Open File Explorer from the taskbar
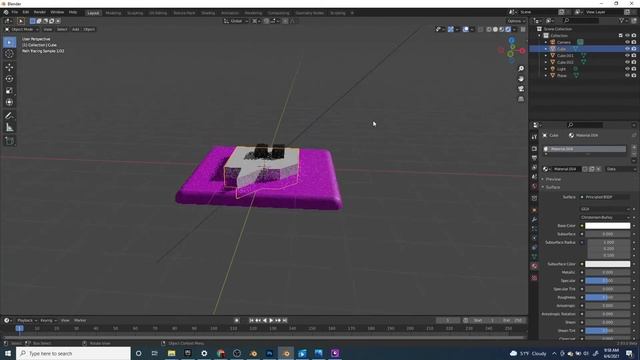 (x=171, y=353)
